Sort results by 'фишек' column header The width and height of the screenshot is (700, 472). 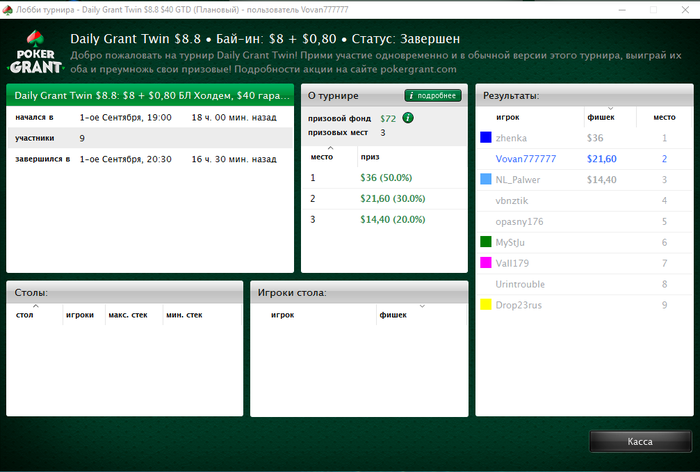(601, 117)
